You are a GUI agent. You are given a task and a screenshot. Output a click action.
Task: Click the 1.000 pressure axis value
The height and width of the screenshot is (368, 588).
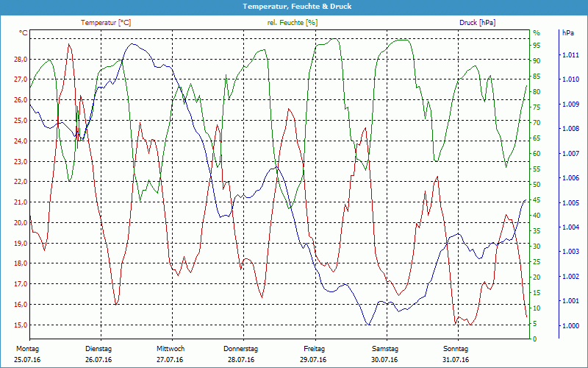[570, 325]
